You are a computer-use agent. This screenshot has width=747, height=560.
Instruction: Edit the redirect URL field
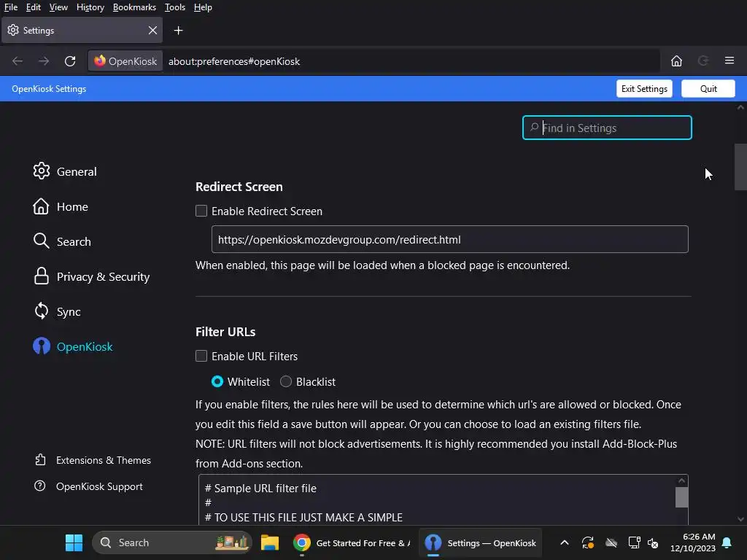click(x=449, y=239)
